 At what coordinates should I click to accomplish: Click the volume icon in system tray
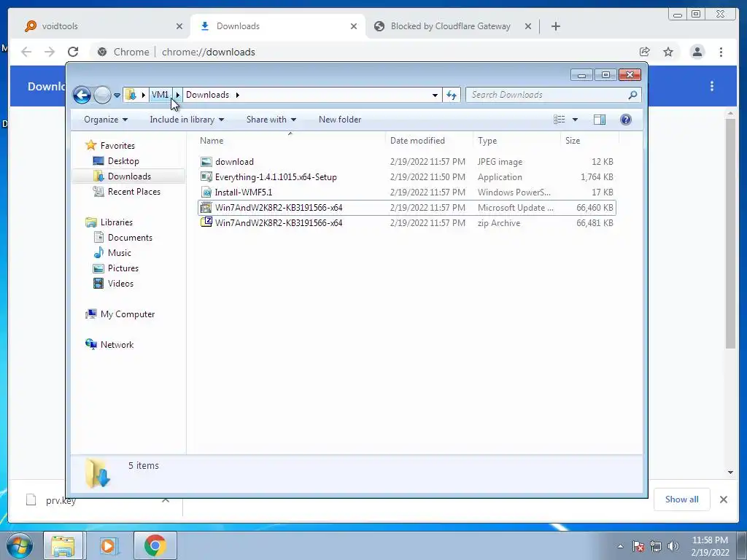[673, 546]
